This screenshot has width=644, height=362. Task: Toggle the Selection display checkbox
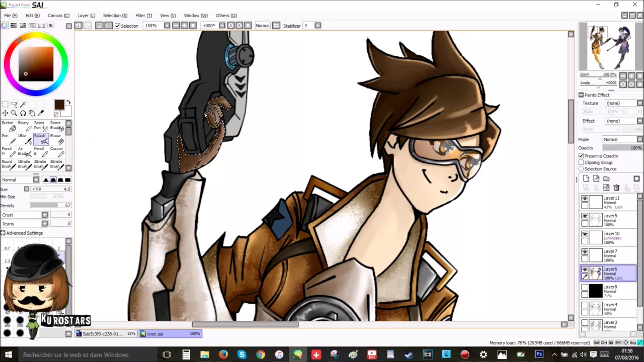tap(117, 26)
